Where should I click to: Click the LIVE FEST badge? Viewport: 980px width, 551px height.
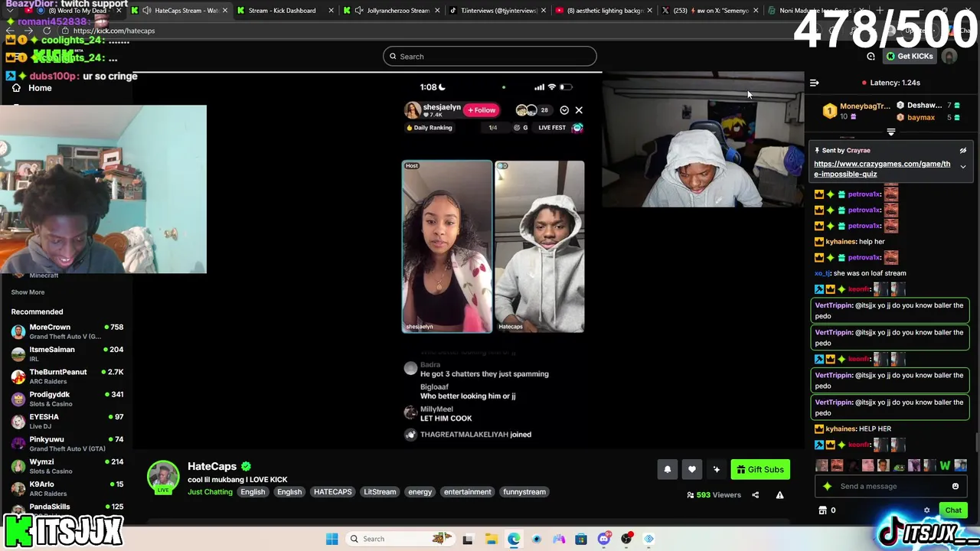pyautogui.click(x=560, y=128)
